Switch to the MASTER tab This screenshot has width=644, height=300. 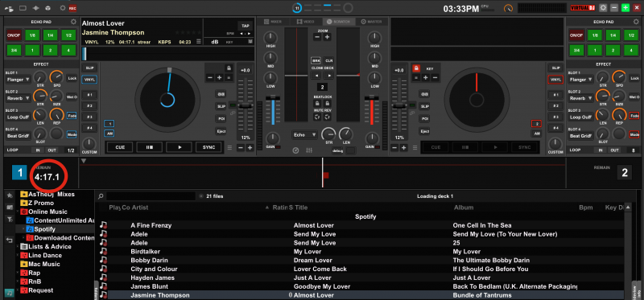[371, 22]
